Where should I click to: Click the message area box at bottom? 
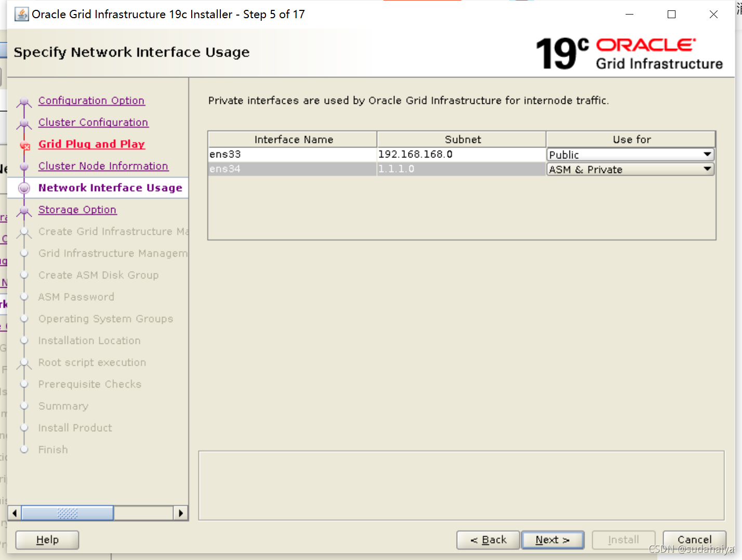(461, 486)
